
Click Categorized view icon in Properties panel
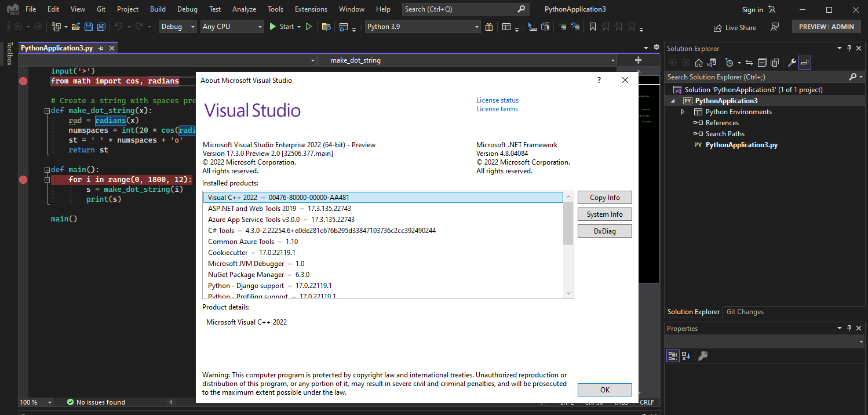pyautogui.click(x=672, y=356)
